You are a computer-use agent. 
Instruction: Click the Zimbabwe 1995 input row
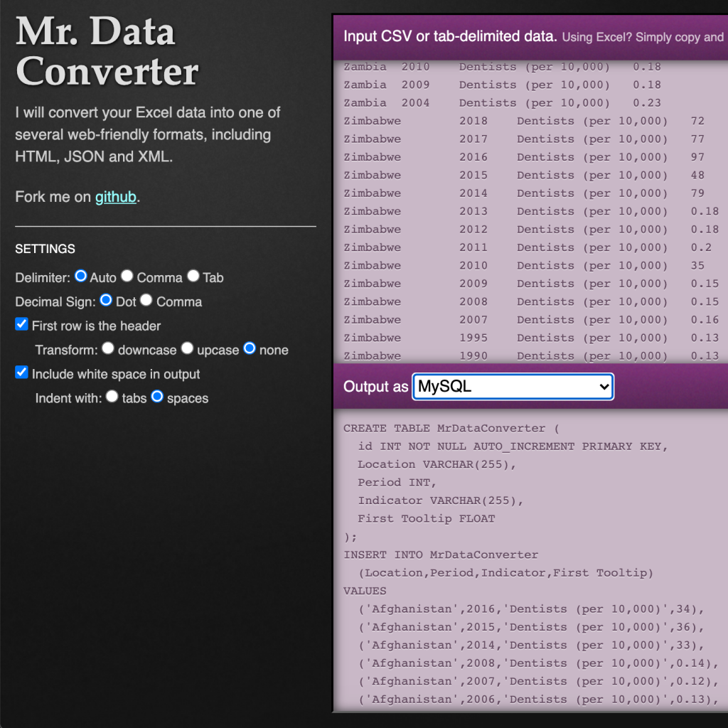[x=531, y=339]
